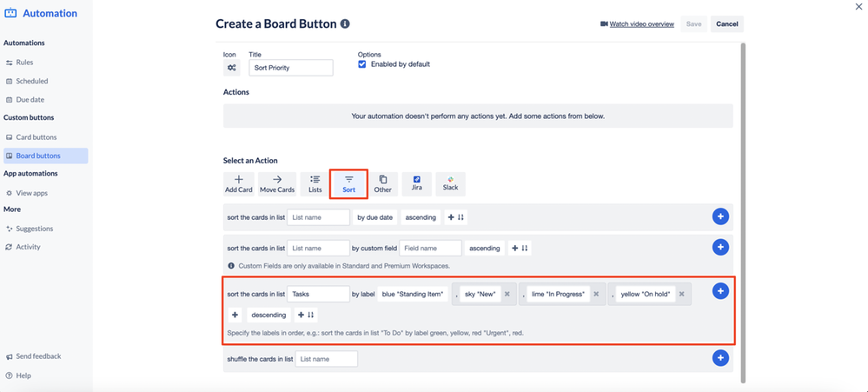
Task: Select Board buttons in the sidebar
Action: click(45, 156)
